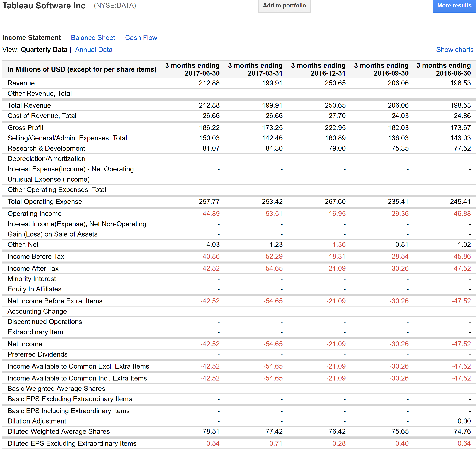
Task: Click the 2017-03-31 column header
Action: tap(255, 69)
